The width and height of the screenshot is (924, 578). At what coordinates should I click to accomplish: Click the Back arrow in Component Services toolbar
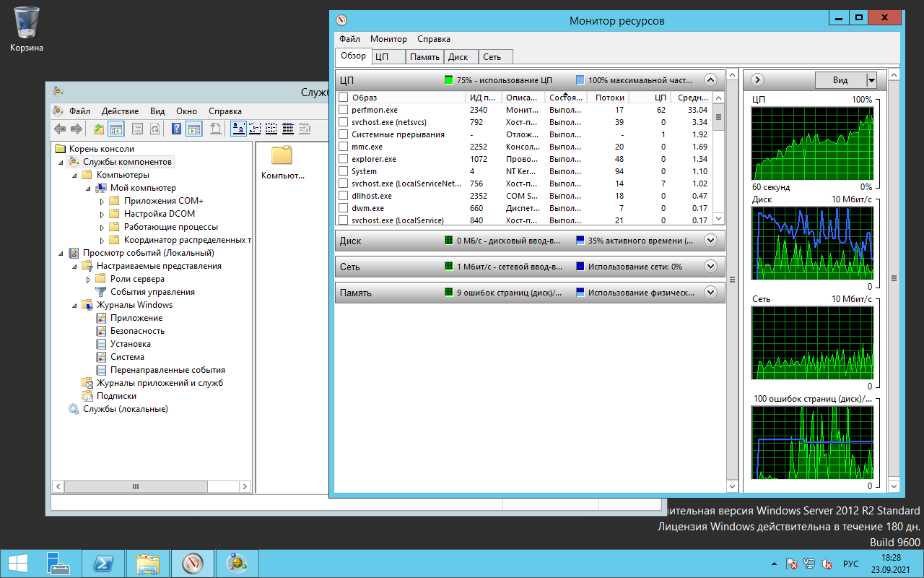coord(60,129)
